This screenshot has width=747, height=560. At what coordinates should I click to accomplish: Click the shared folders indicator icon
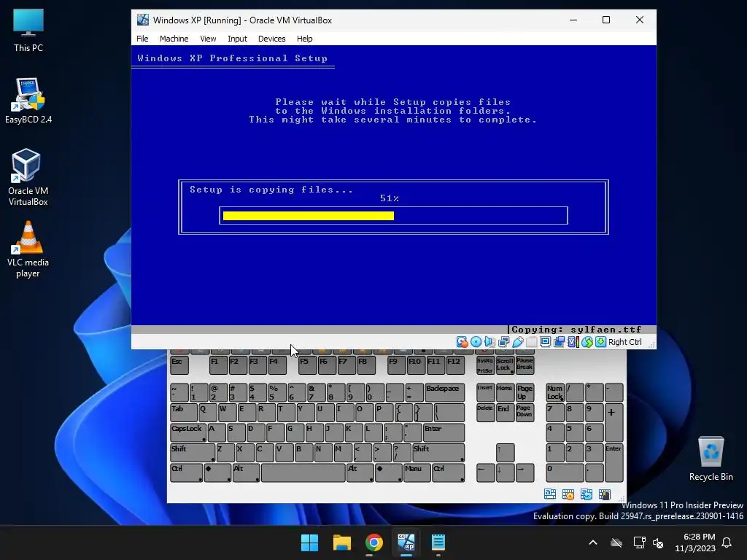(531, 342)
